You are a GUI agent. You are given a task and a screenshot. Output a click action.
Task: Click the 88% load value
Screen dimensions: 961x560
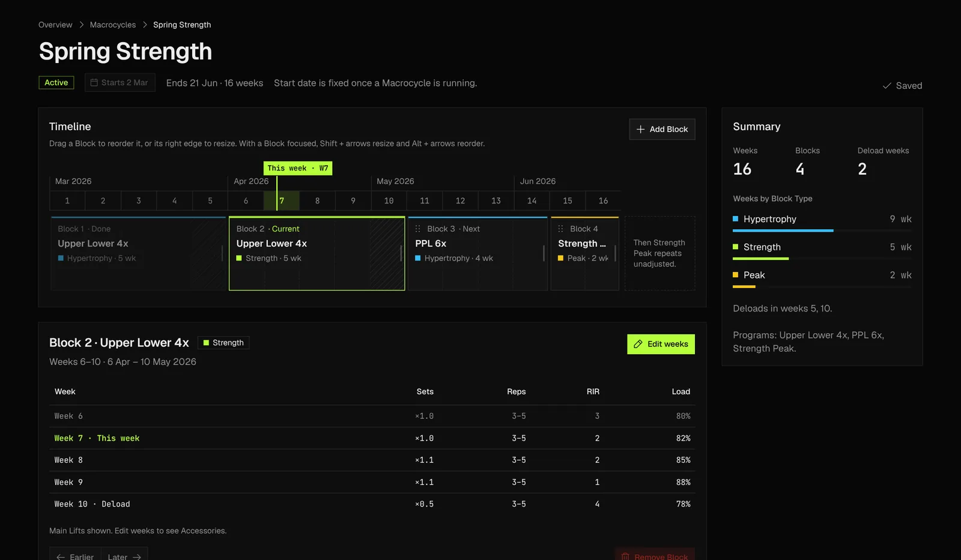coord(684,482)
